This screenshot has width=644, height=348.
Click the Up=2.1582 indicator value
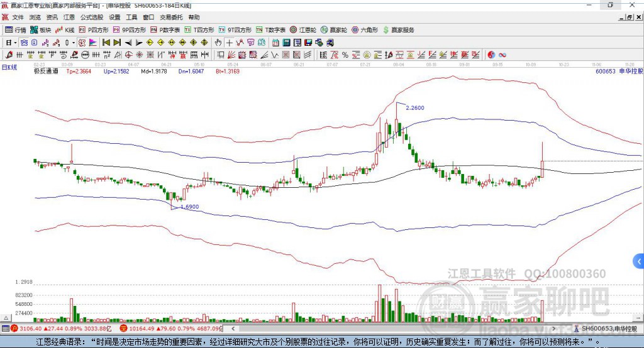click(x=116, y=71)
